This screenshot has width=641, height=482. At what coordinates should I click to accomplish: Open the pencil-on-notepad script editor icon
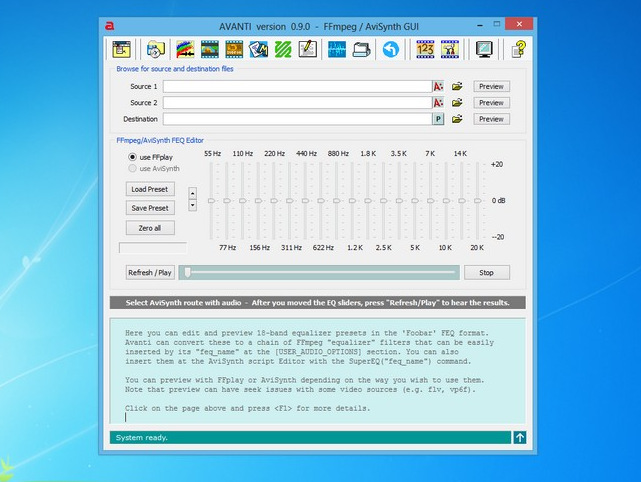pos(307,49)
